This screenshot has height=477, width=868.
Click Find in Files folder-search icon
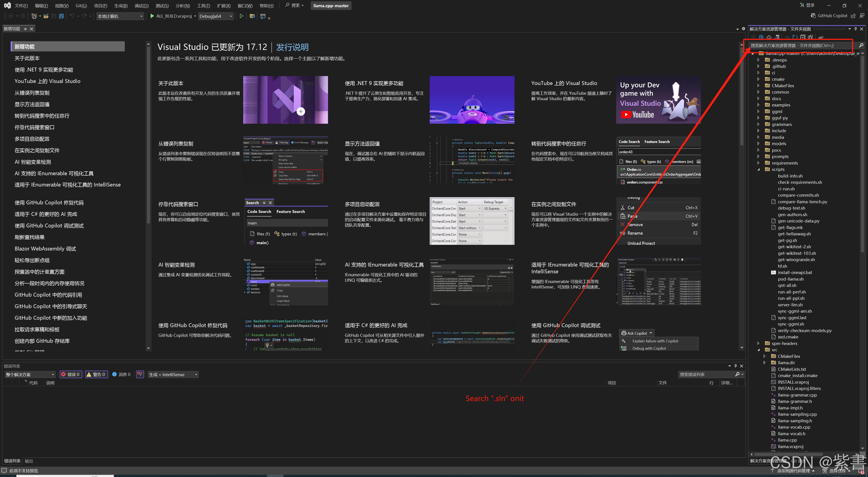point(252,16)
